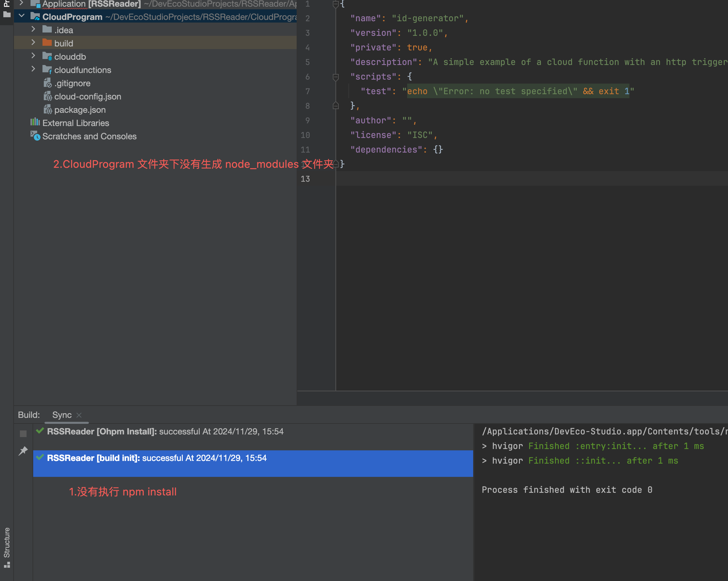Click the "dependencies" key in editor

click(x=386, y=150)
